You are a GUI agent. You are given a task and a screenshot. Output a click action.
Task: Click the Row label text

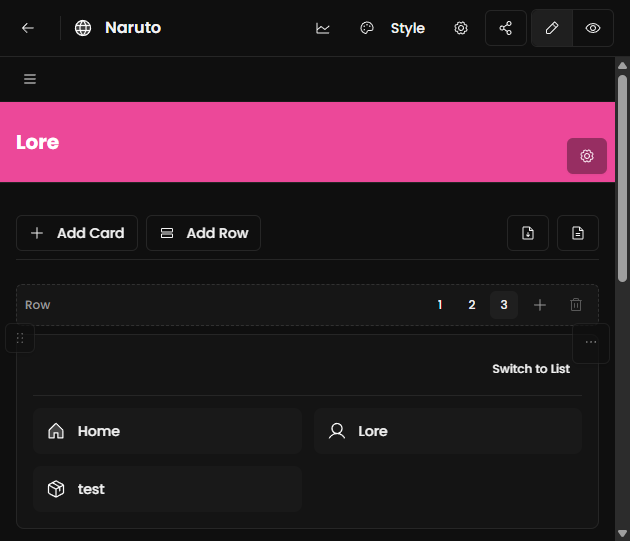[38, 305]
